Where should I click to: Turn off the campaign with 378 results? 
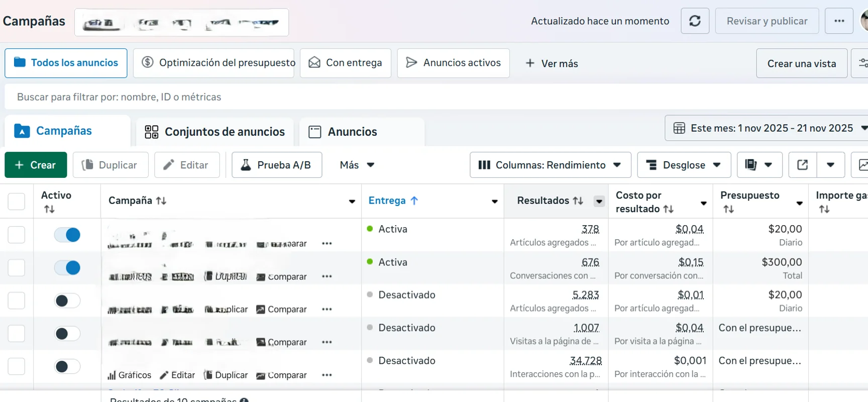tap(67, 235)
